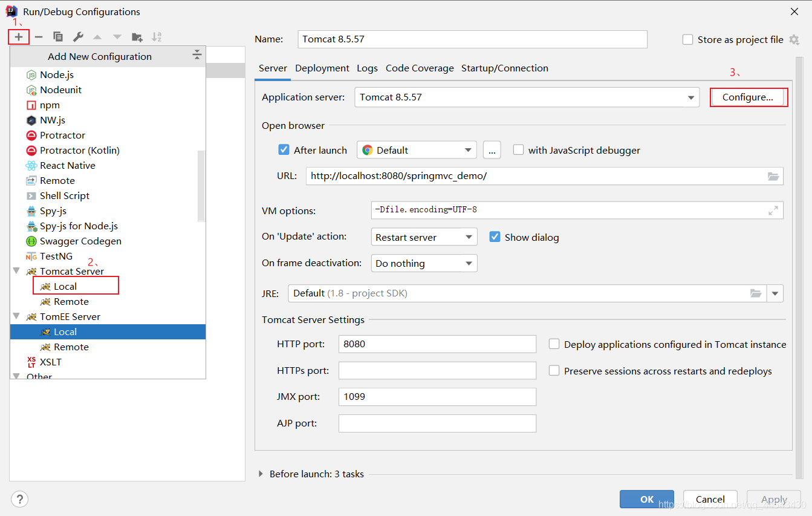Toggle Show dialog checkbox

click(495, 237)
